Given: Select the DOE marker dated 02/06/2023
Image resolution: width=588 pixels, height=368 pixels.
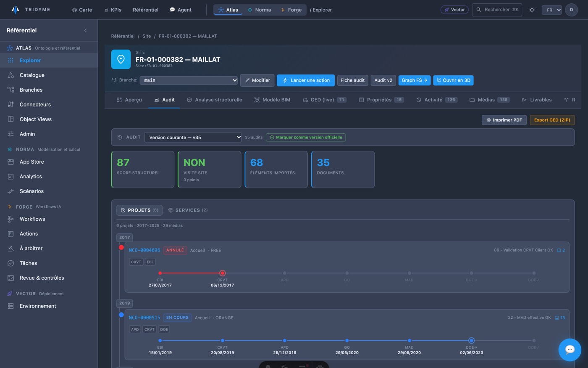Looking at the screenshot, I should (471, 341).
